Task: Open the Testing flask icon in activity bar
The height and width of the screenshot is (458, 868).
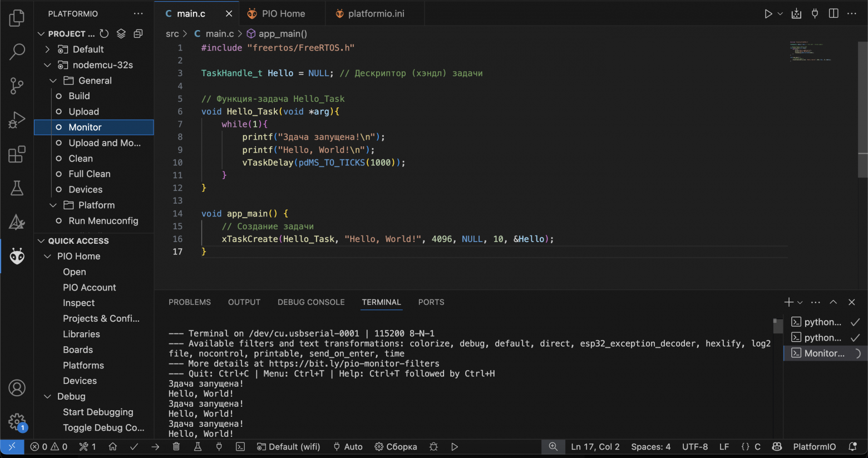Action: pos(17,188)
